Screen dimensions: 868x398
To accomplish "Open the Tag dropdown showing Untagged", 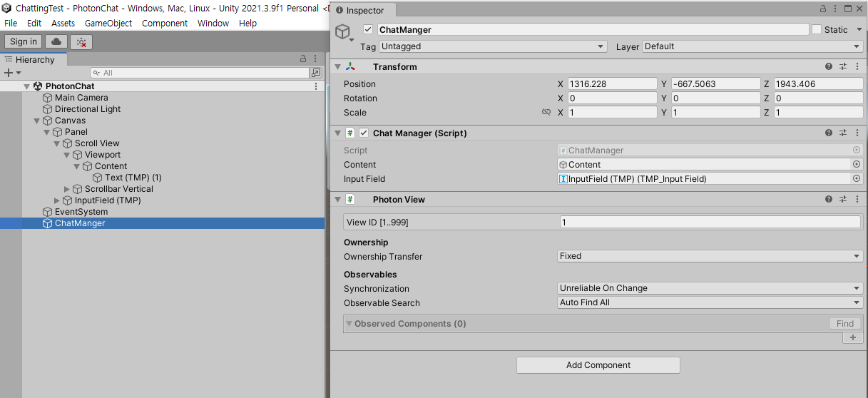I will coord(493,46).
